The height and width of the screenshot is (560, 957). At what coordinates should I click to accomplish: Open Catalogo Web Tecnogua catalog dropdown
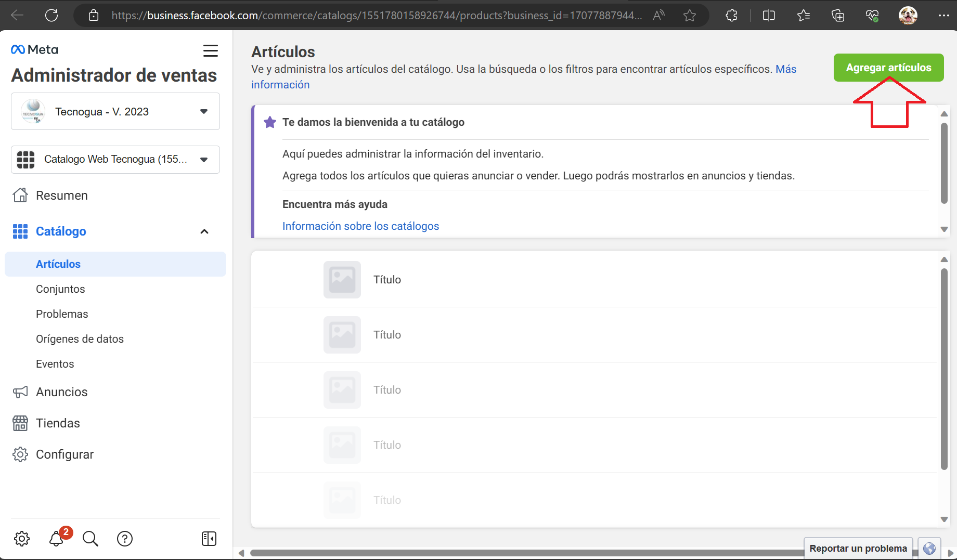tap(115, 160)
